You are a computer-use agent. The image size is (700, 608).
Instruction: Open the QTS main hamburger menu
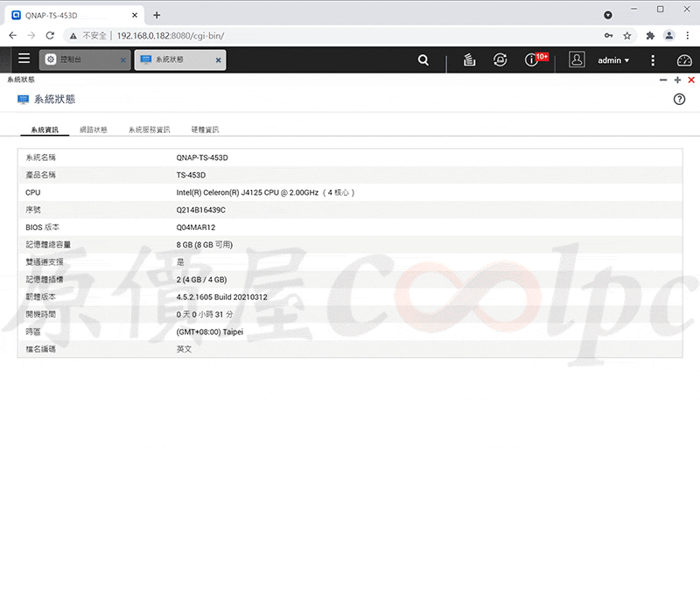click(24, 59)
